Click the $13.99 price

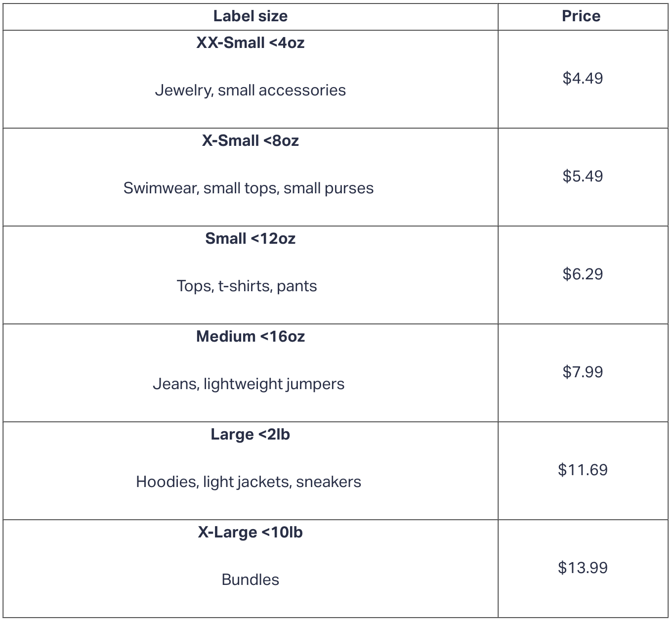[x=583, y=568]
